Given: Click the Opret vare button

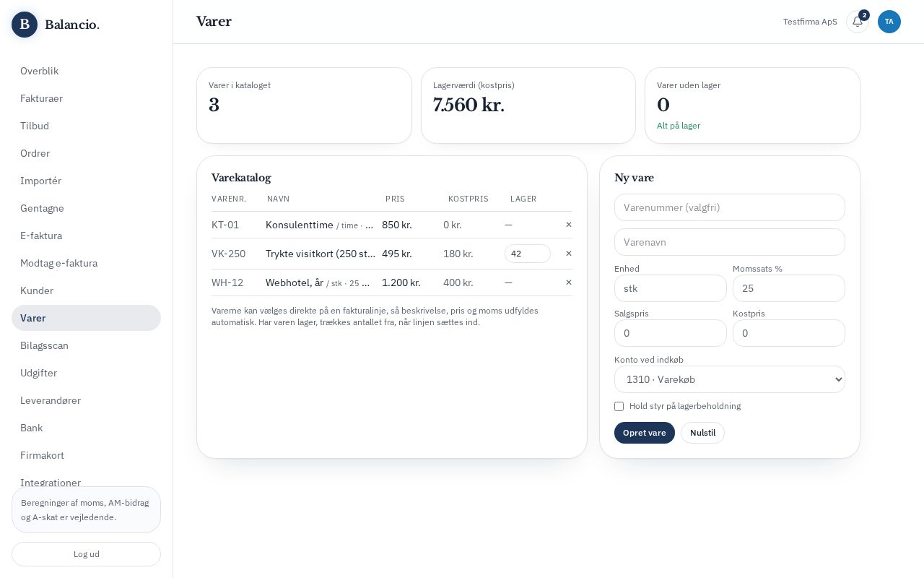Looking at the screenshot, I should click(645, 433).
